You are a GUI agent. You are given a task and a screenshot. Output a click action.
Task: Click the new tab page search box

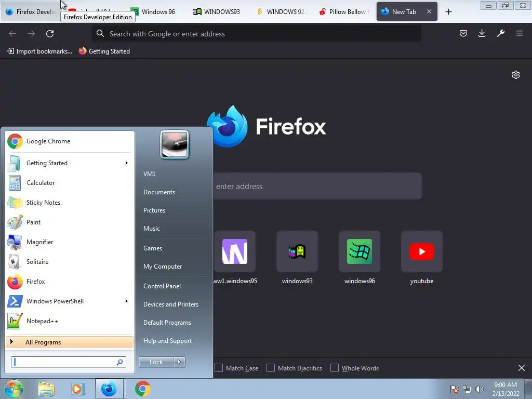317,187
